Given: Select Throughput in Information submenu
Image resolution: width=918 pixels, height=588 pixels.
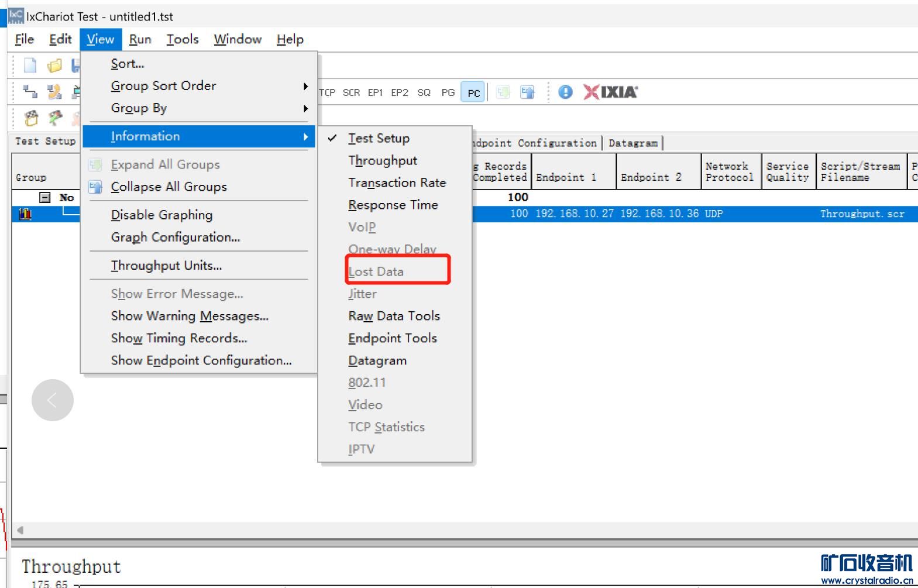Looking at the screenshot, I should tap(395, 161).
